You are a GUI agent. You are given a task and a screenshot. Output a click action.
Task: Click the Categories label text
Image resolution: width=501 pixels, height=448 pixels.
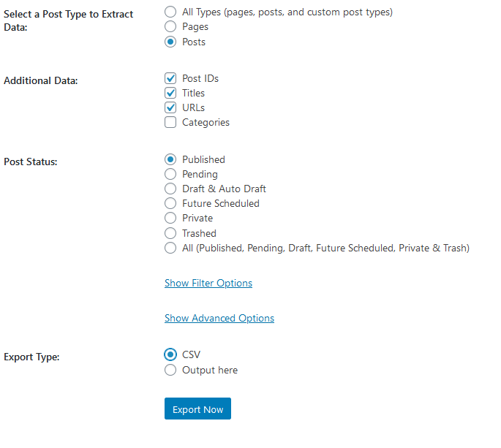(206, 123)
